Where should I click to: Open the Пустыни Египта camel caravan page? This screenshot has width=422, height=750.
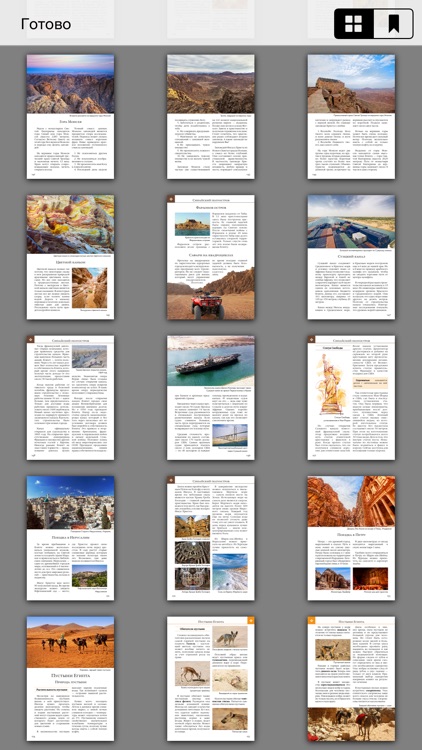[x=70, y=679]
